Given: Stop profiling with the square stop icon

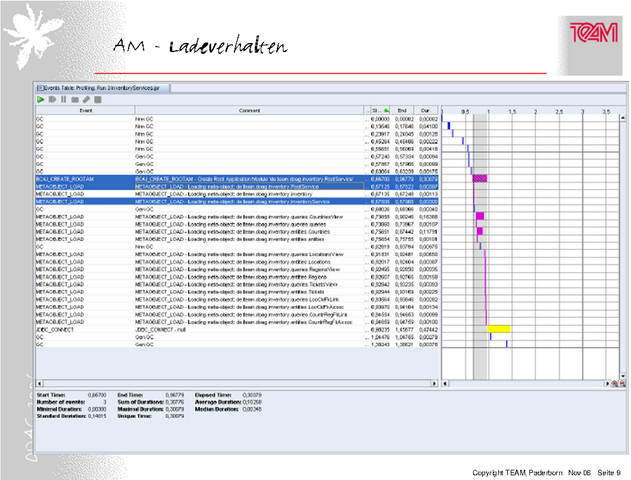Looking at the screenshot, I should [x=98, y=99].
